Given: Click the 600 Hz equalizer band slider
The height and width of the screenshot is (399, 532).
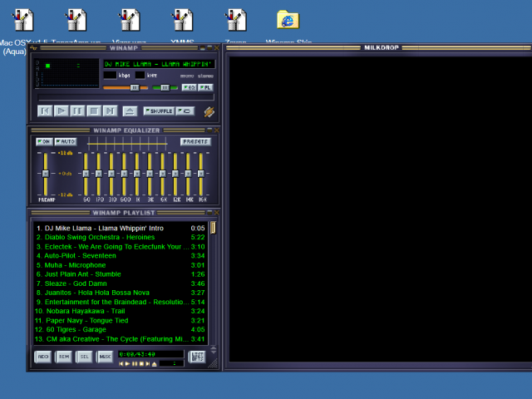Looking at the screenshot, I should [x=124, y=174].
